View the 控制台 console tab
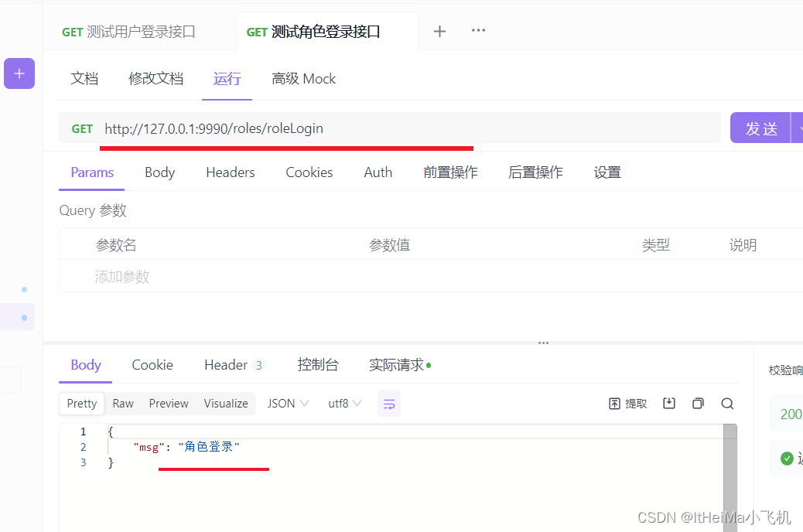 click(318, 364)
